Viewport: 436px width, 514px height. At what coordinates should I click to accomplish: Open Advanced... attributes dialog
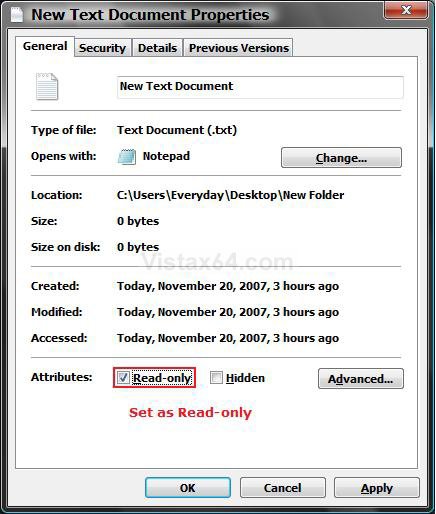click(361, 379)
